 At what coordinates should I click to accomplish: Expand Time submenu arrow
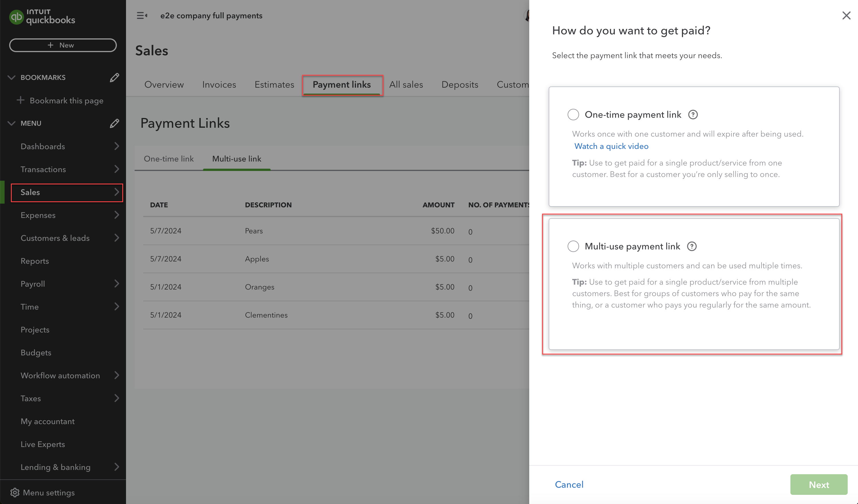[117, 306]
